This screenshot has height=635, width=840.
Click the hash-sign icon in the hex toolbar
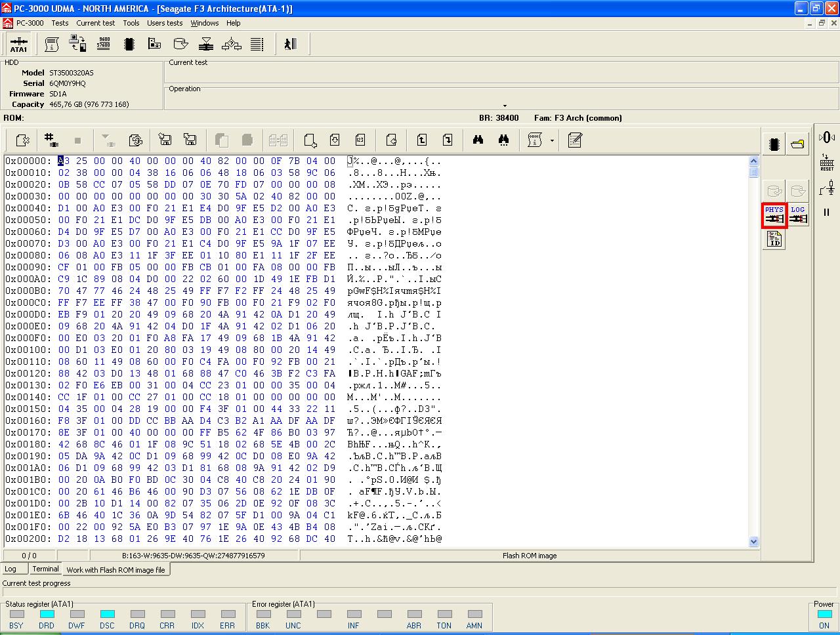[x=51, y=140]
